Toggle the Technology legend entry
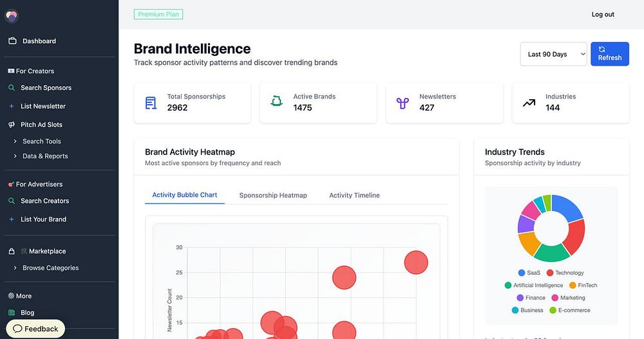 point(565,273)
